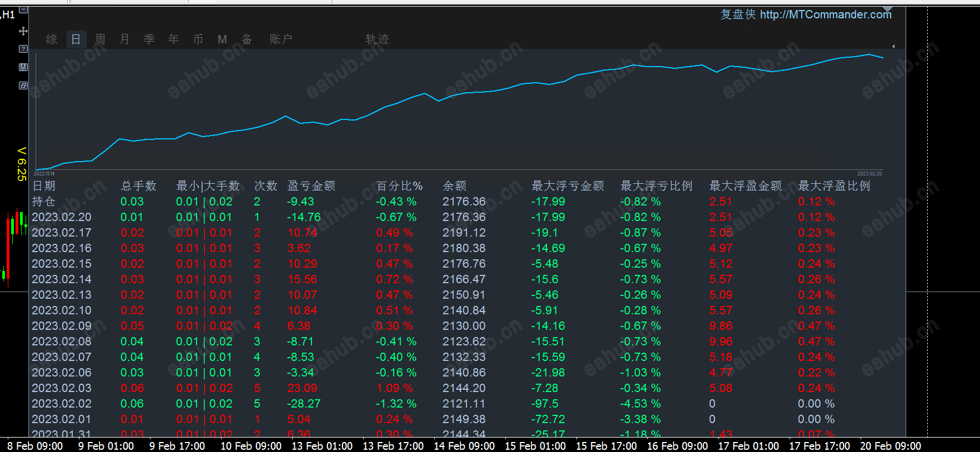
Task: Select the 2023.02.08 date row
Action: [x=62, y=341]
